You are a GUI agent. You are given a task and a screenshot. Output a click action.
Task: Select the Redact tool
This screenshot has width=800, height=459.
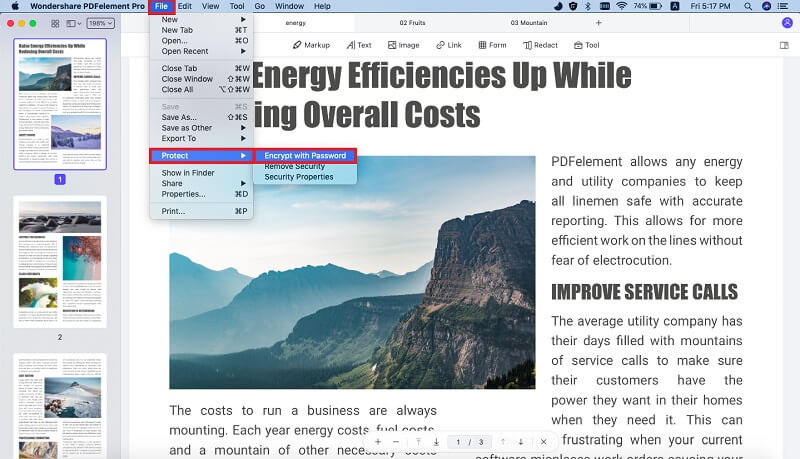point(540,45)
